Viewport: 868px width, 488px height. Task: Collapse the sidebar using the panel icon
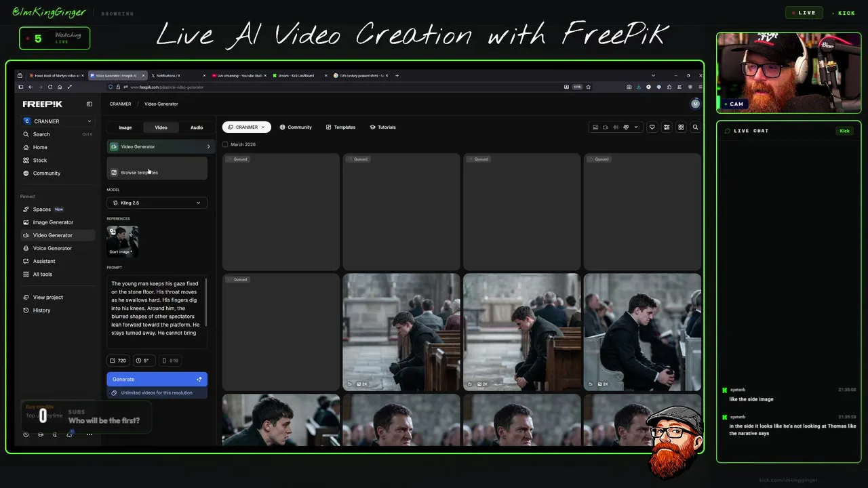click(89, 104)
